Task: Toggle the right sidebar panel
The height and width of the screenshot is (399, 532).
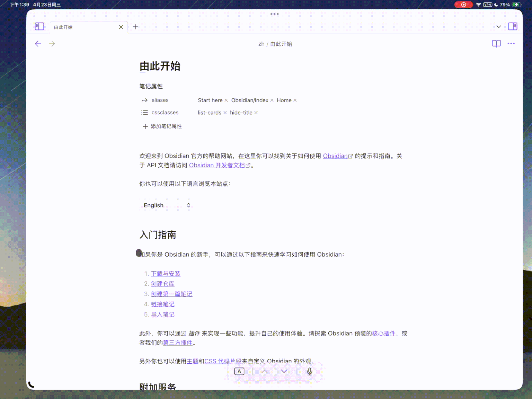Action: [x=513, y=27]
